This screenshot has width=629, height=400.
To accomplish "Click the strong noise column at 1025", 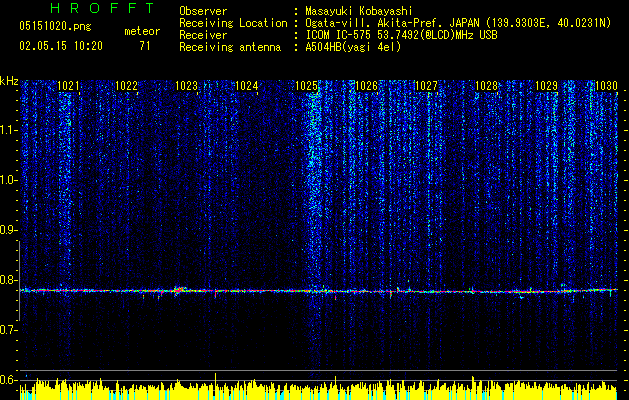I will pyautogui.click(x=313, y=193).
